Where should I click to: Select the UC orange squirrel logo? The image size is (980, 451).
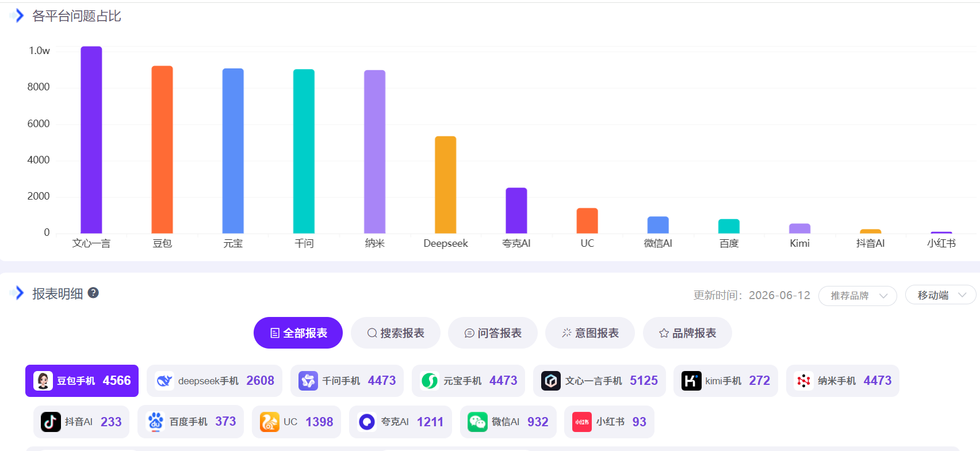270,422
